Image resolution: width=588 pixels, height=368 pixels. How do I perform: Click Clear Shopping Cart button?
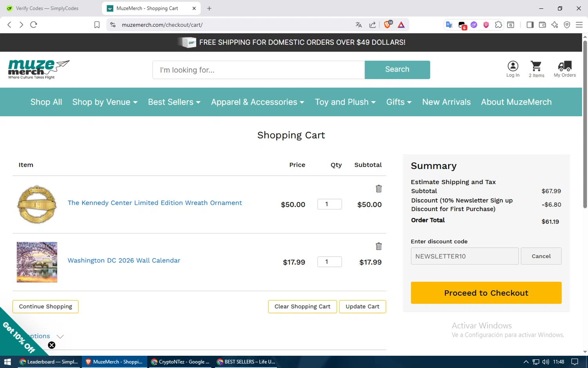[x=302, y=306]
